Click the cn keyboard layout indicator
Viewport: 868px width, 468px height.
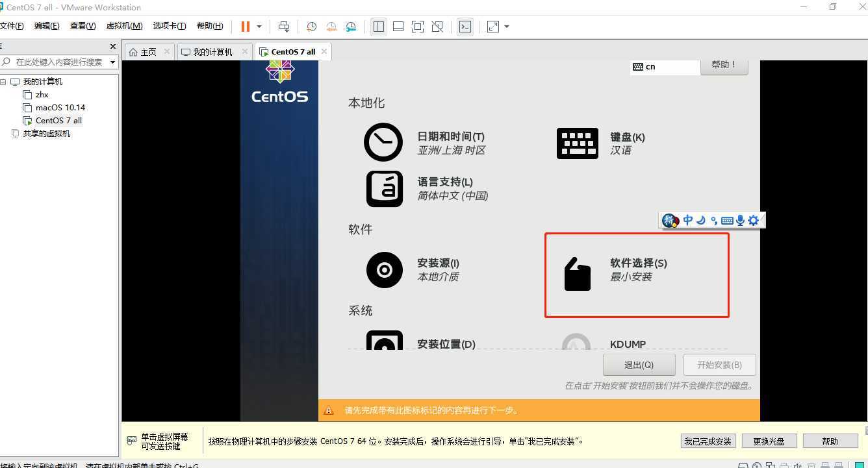[x=664, y=67]
